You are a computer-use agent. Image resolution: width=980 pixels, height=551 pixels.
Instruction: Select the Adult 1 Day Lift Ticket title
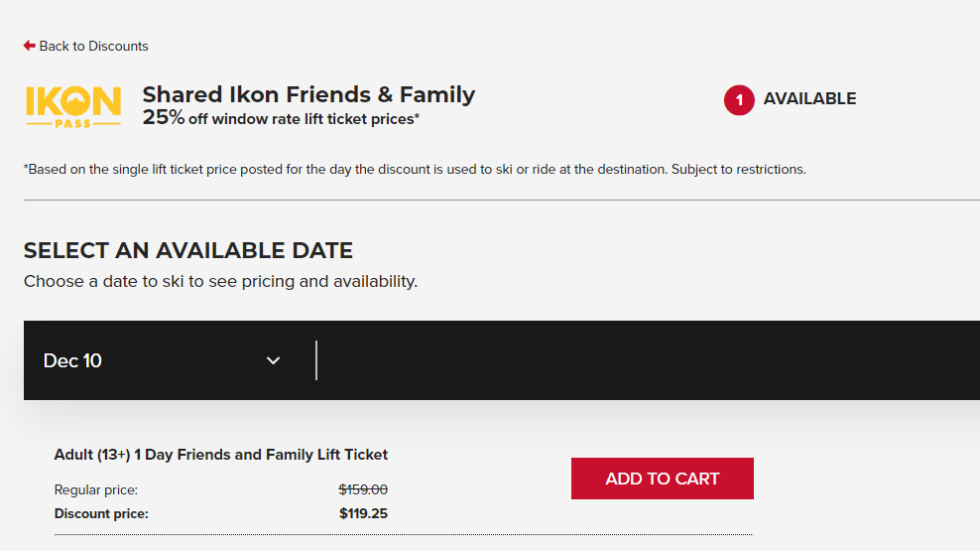(221, 455)
